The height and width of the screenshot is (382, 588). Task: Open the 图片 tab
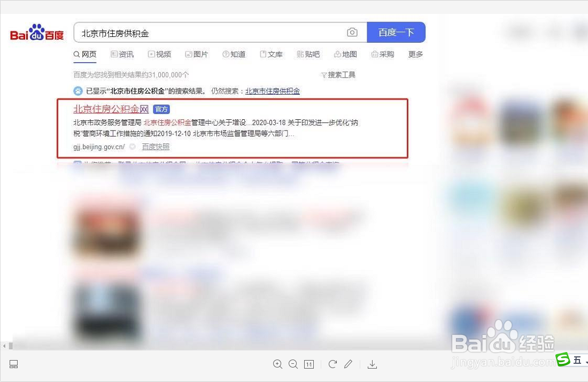coord(197,55)
